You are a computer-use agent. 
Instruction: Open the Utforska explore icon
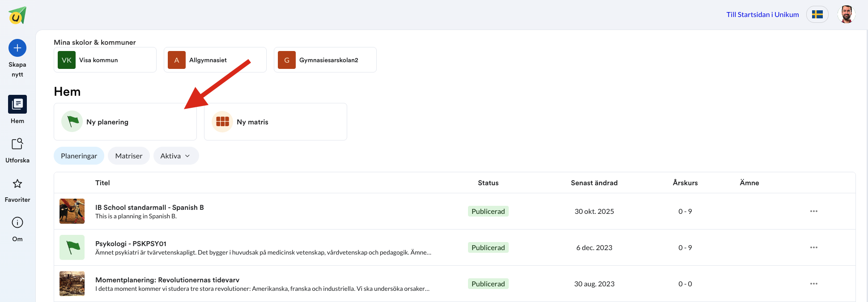pos(17,144)
